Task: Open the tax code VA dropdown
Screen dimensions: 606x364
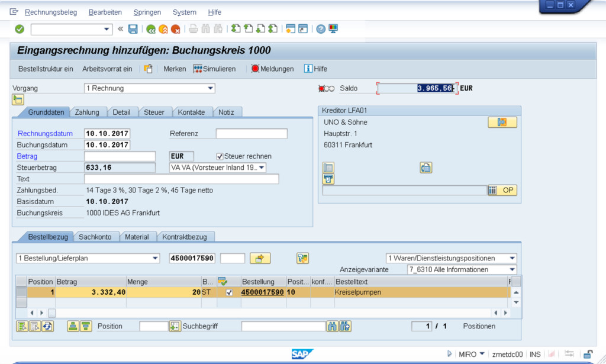Action: point(262,167)
